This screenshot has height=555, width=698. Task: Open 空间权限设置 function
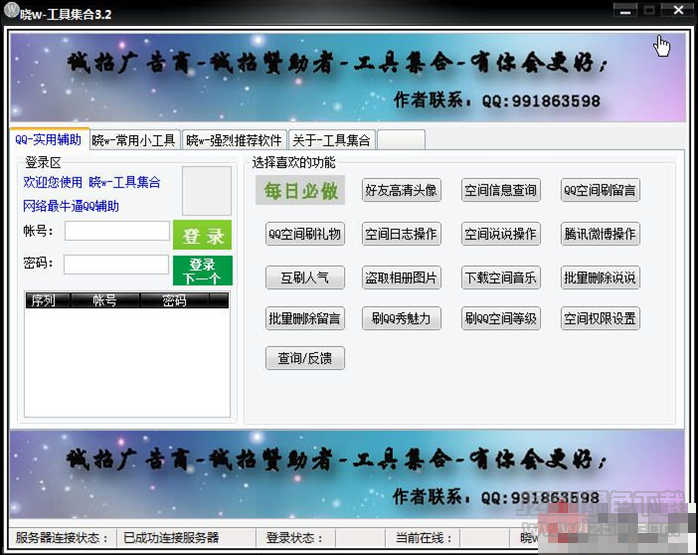600,318
